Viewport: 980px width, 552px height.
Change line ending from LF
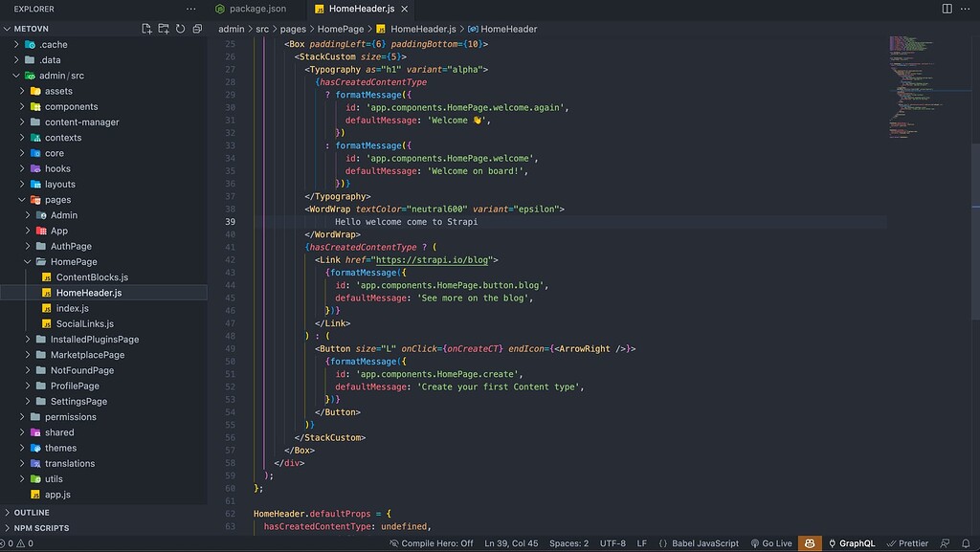(x=641, y=542)
